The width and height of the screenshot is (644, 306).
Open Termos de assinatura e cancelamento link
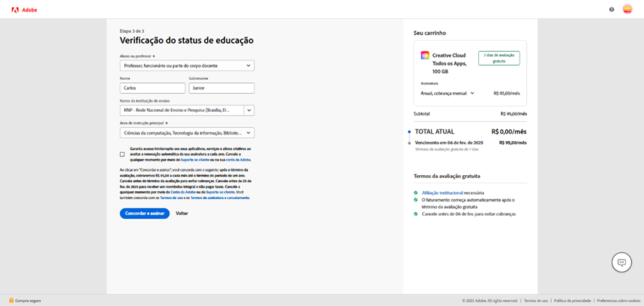[220, 198]
